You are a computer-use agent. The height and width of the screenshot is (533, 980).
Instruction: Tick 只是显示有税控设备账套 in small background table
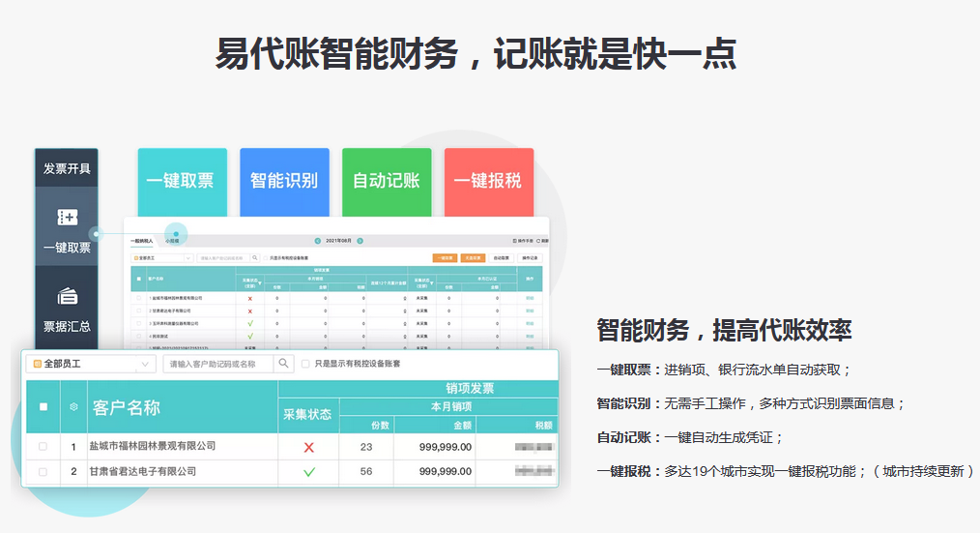point(266,257)
